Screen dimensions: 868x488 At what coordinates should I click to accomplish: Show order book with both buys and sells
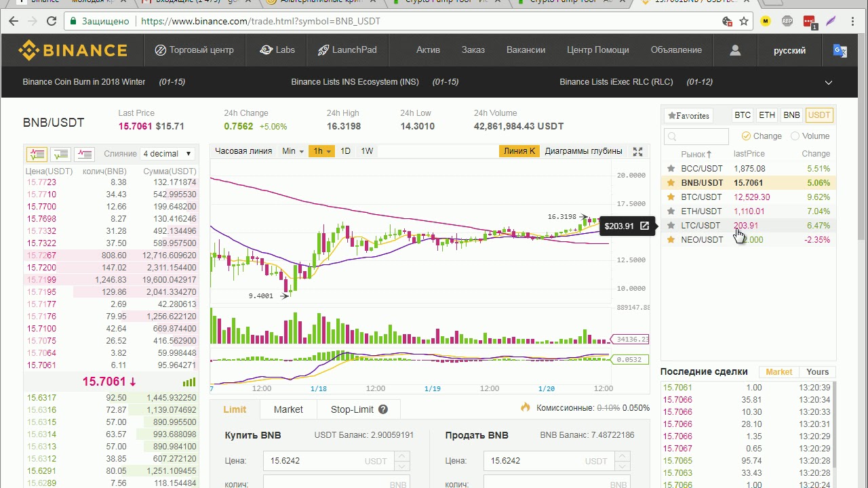click(x=37, y=154)
